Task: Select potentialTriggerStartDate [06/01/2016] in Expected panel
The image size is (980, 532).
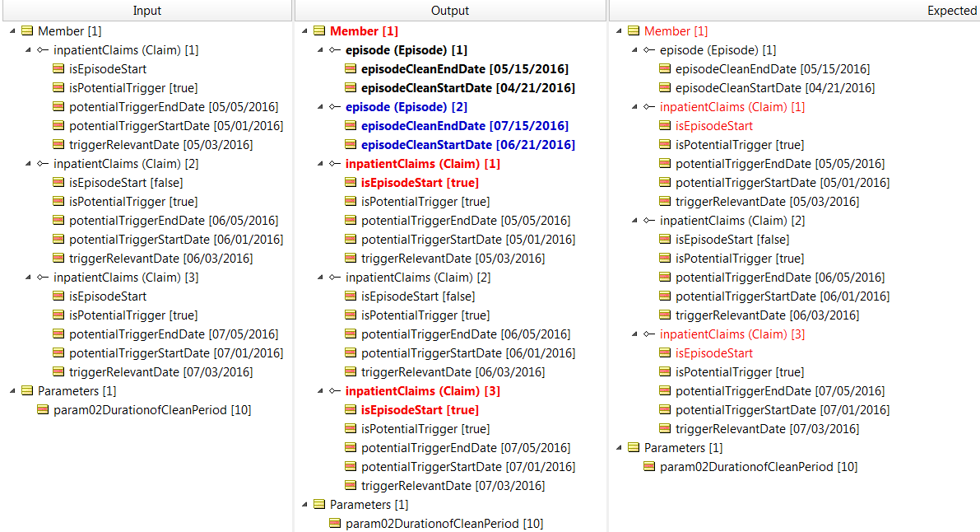Action: pyautogui.click(x=783, y=296)
